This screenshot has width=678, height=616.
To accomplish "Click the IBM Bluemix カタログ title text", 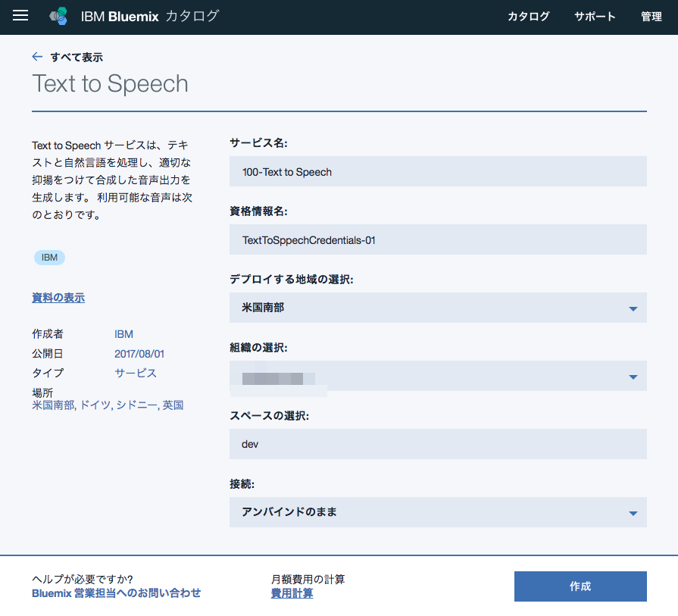I will pos(150,17).
